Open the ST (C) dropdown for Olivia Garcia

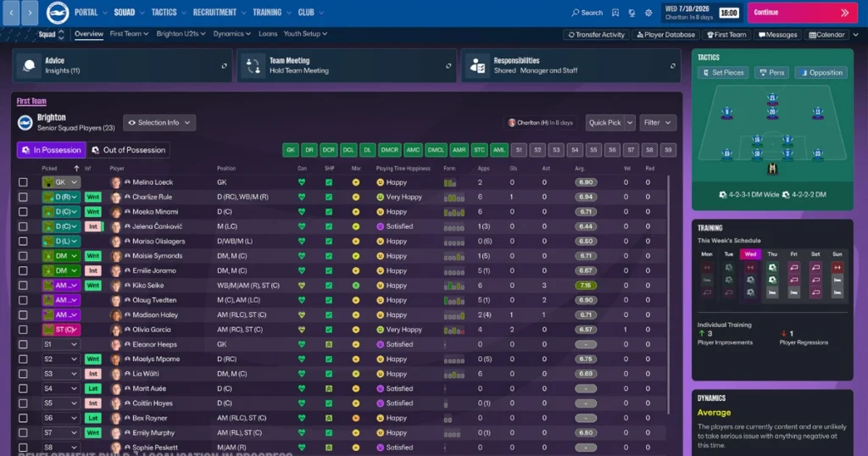point(61,330)
